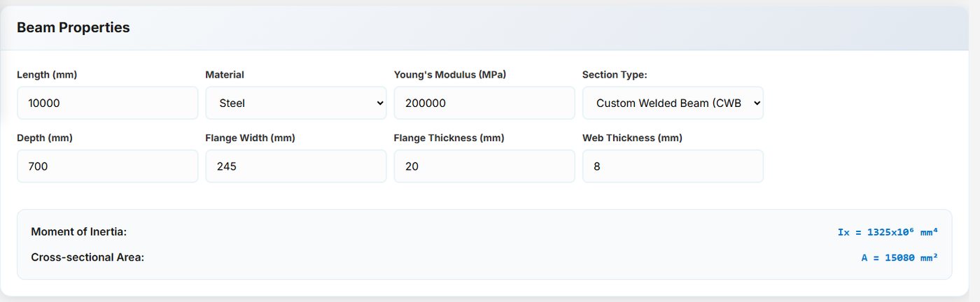Click the Flange Width (mm) label

coord(250,138)
